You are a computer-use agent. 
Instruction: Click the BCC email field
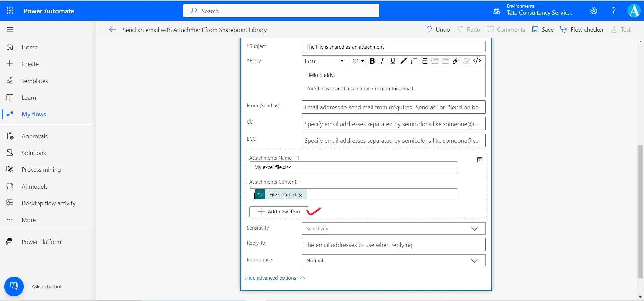pyautogui.click(x=393, y=140)
